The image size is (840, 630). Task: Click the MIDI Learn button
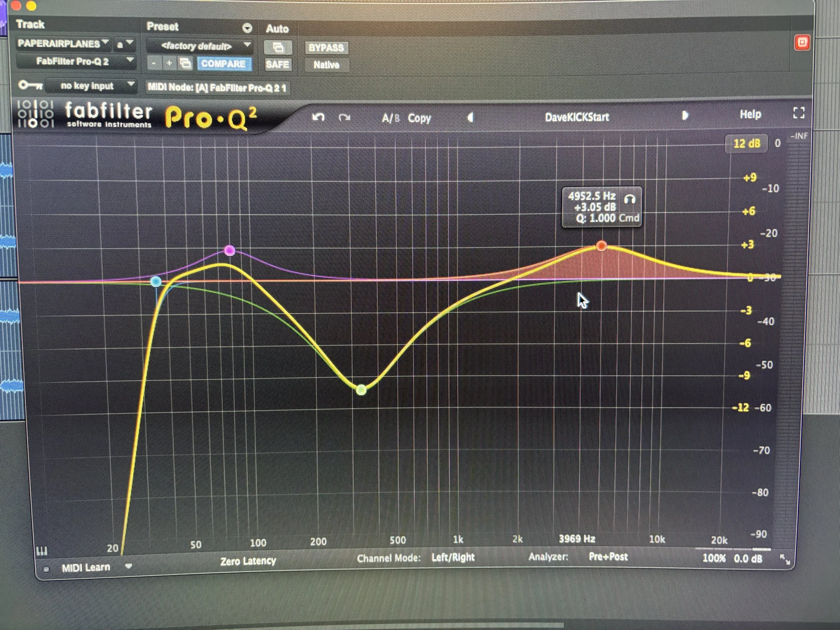point(86,568)
